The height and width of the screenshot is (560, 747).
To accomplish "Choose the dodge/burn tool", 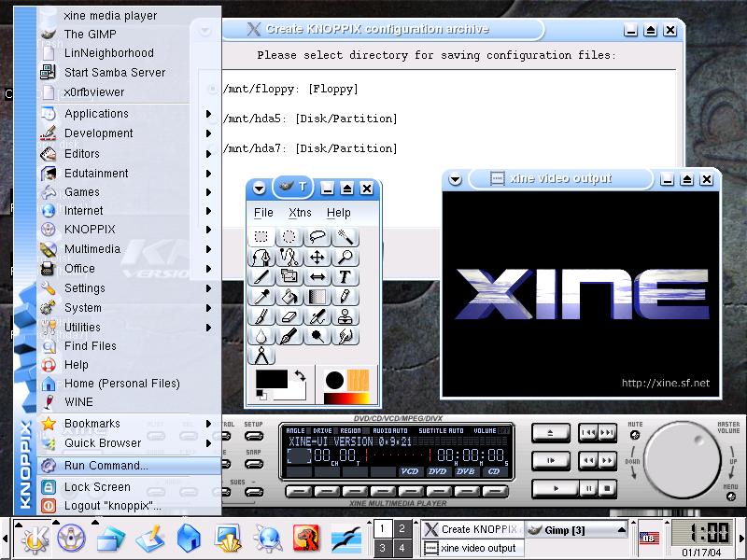I will click(x=317, y=336).
